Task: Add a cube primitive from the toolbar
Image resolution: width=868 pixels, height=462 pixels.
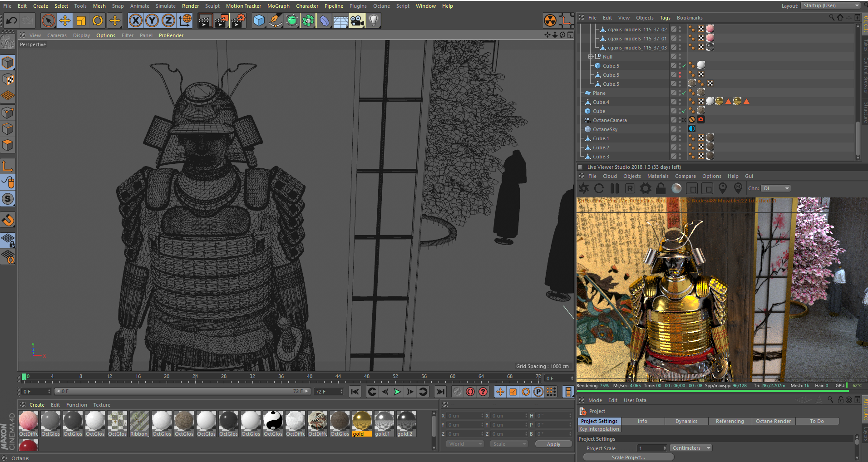Action: (259, 20)
